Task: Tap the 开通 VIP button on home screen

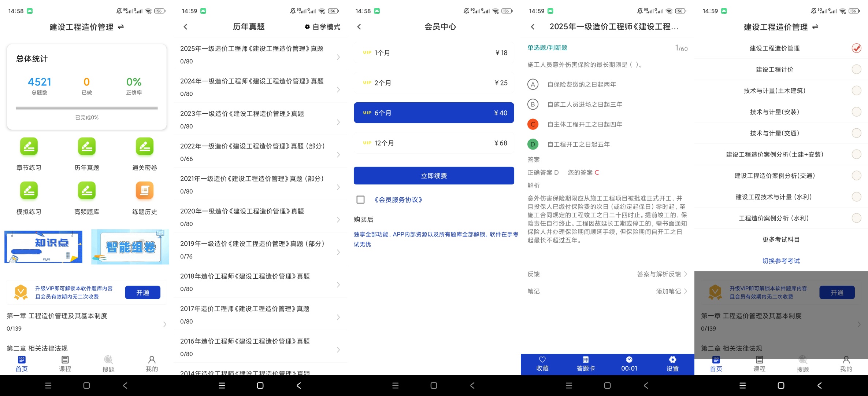Action: coord(142,293)
